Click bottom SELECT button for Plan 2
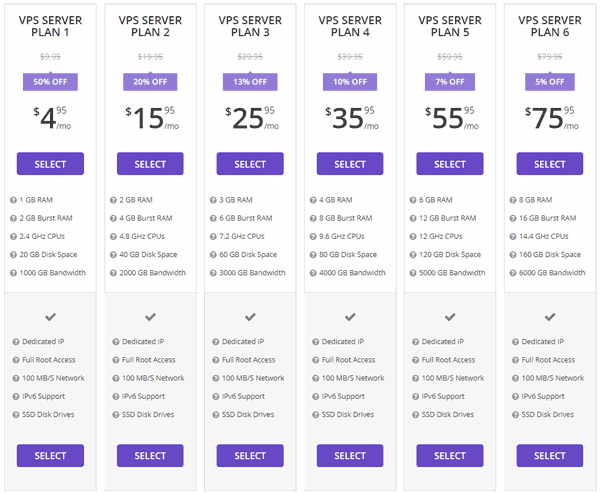600x493 pixels. tap(150, 456)
